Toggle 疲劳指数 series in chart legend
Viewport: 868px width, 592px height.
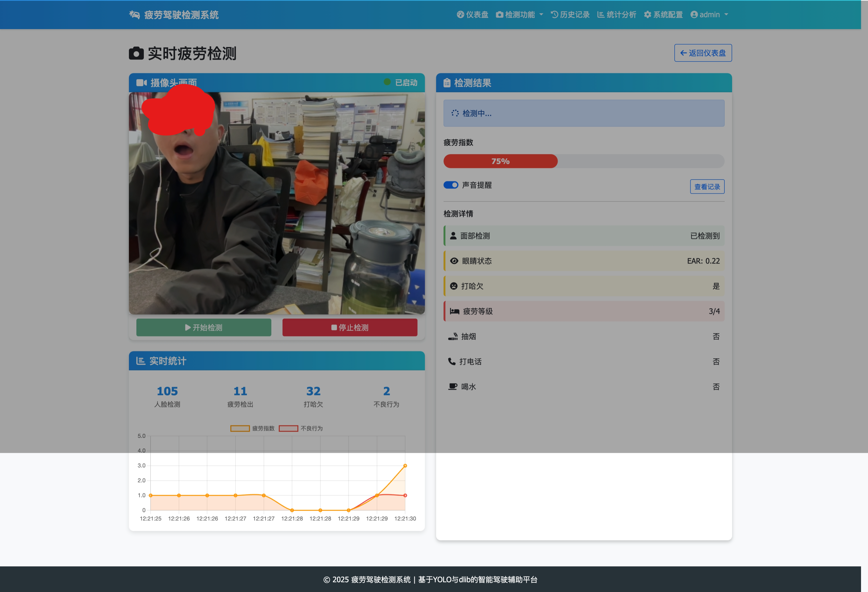252,428
